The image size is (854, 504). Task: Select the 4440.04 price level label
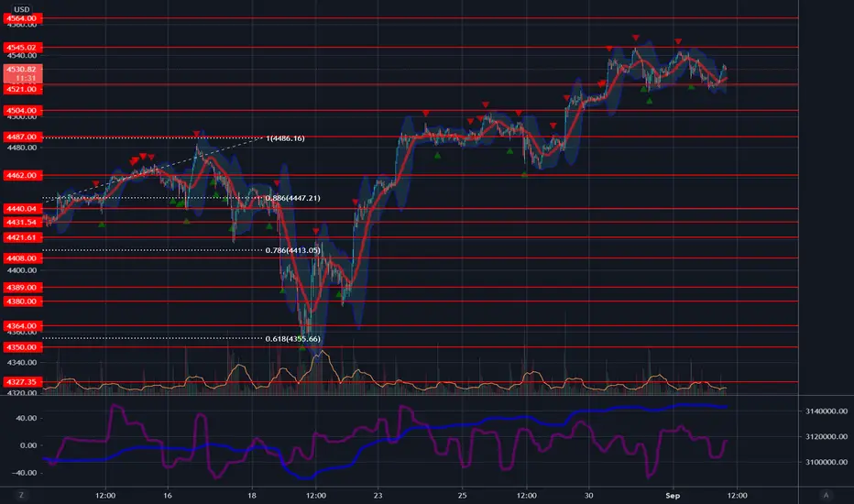[x=22, y=209]
